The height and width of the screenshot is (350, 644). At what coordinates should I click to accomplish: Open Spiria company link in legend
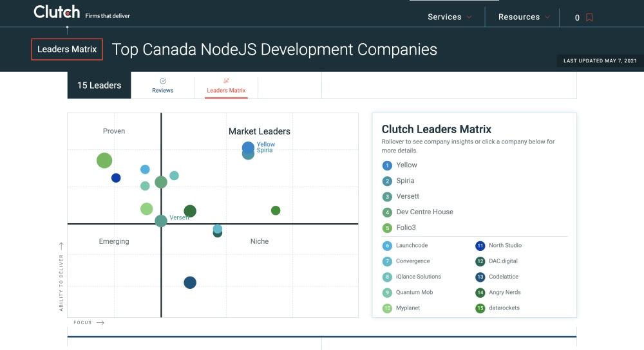(405, 181)
